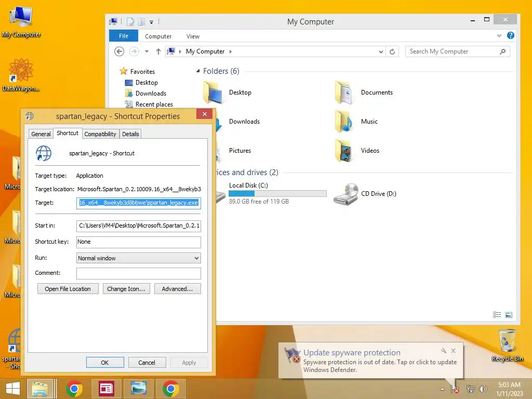Image resolution: width=532 pixels, height=399 pixels.
Task: Click the Search My Computer box
Action: (x=457, y=51)
